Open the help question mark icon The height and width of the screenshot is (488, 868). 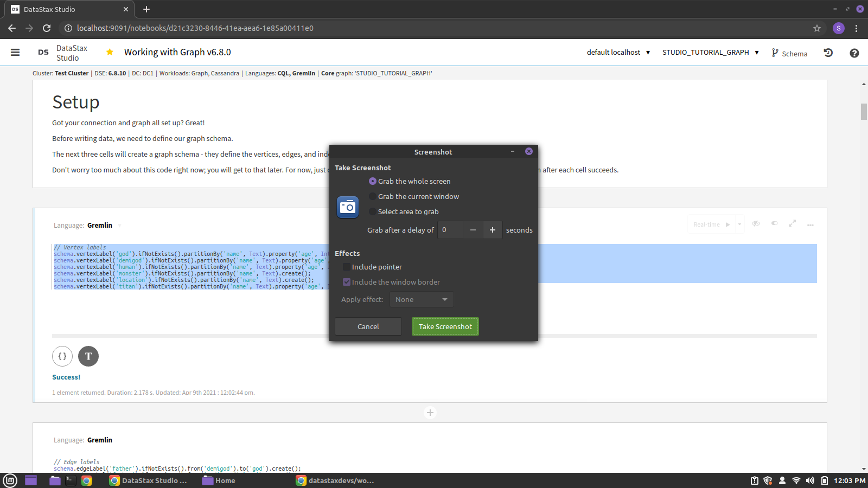pyautogui.click(x=854, y=53)
